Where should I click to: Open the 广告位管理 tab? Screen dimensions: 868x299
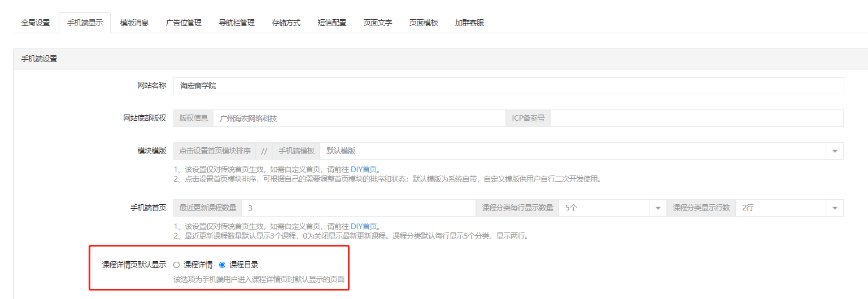click(184, 23)
